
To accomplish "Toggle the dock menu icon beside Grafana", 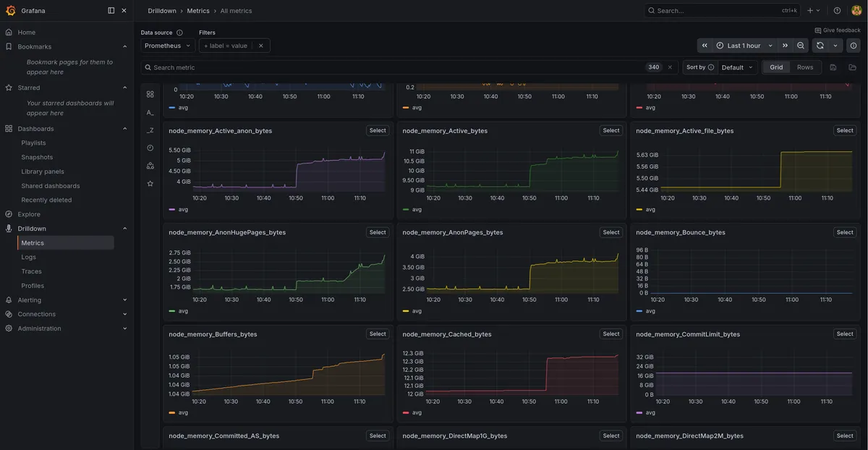I will 111,10.
